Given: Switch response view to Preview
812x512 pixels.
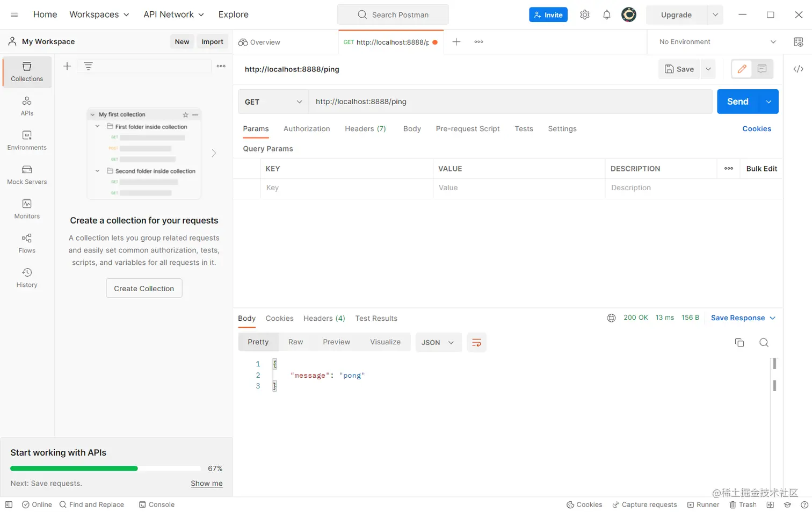Looking at the screenshot, I should click(337, 342).
